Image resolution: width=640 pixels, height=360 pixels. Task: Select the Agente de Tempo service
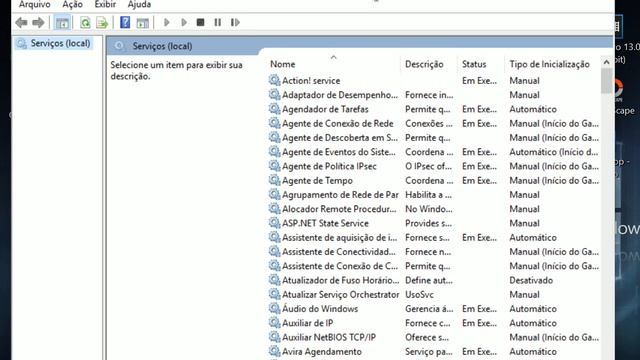pos(317,181)
